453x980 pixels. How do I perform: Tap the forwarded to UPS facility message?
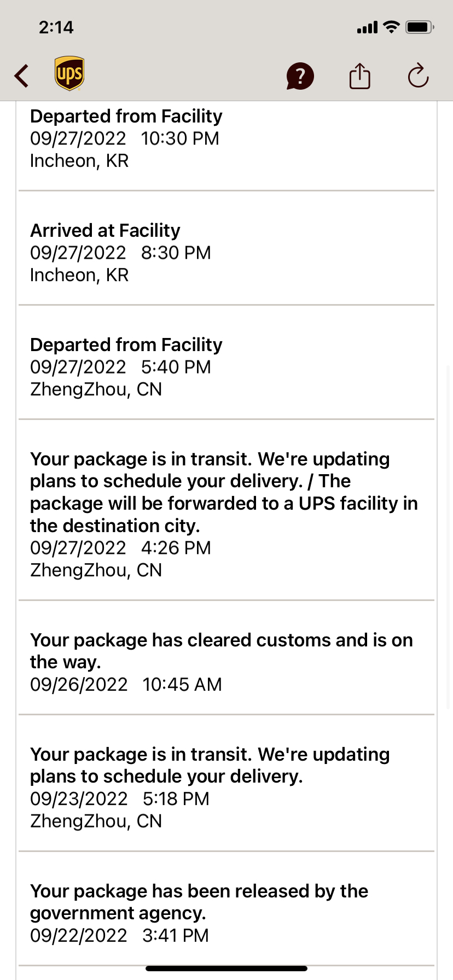click(223, 492)
